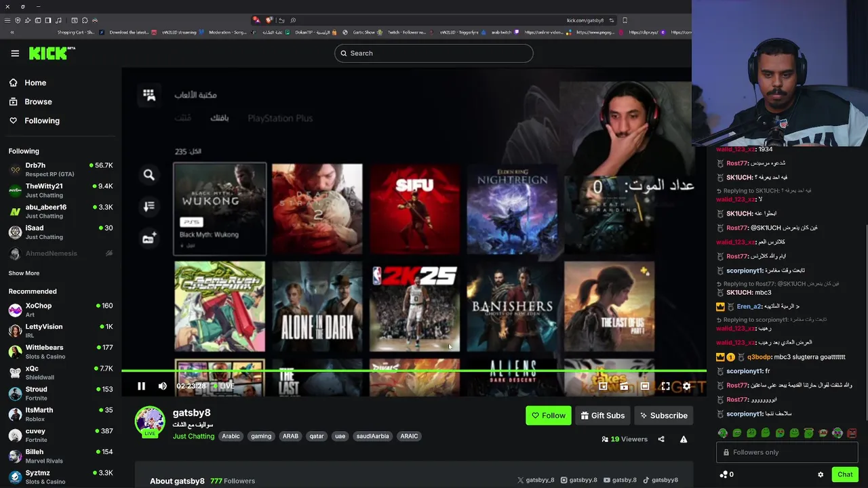Open gatsbyy_8 X profile link
Screen dimensions: 868x488
[x=536, y=480]
